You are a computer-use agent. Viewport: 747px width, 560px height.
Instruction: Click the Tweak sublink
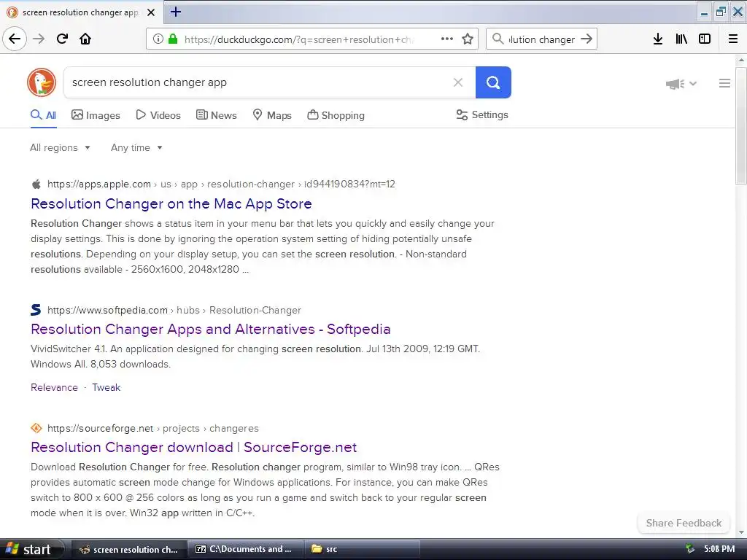(107, 388)
